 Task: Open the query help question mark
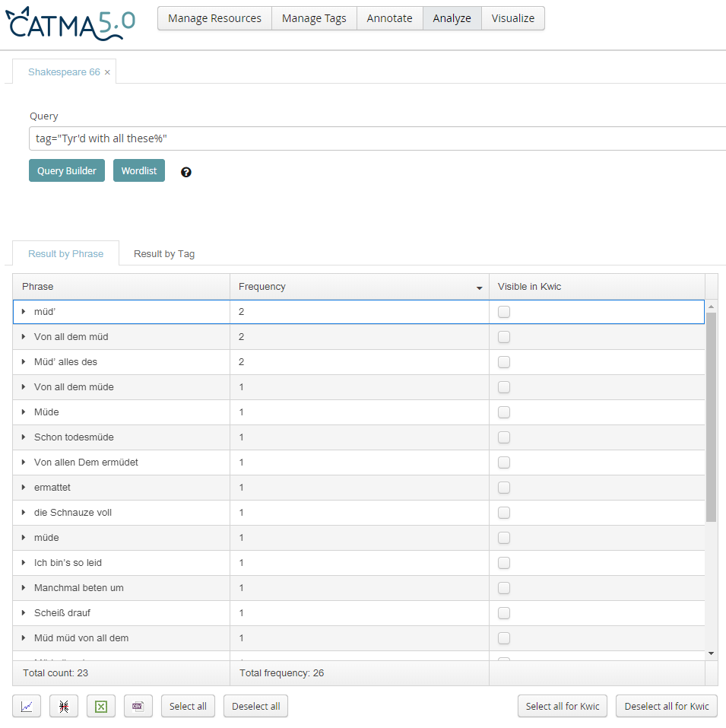tap(186, 172)
